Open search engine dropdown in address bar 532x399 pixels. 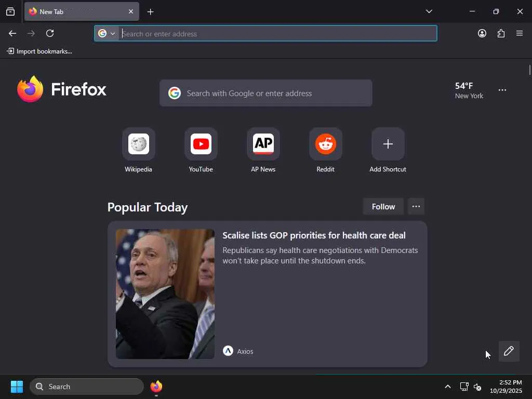coord(107,33)
